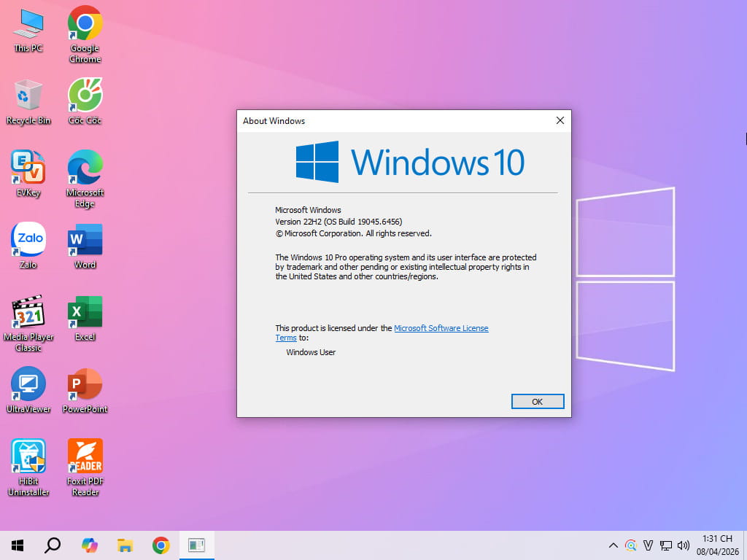Click the Microsoft Windows heading text
This screenshot has height=560, width=747.
[308, 210]
